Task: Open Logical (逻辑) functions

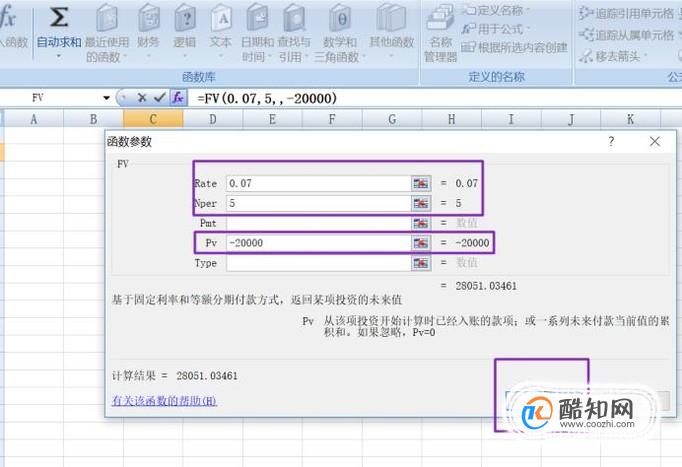Action: (x=185, y=30)
